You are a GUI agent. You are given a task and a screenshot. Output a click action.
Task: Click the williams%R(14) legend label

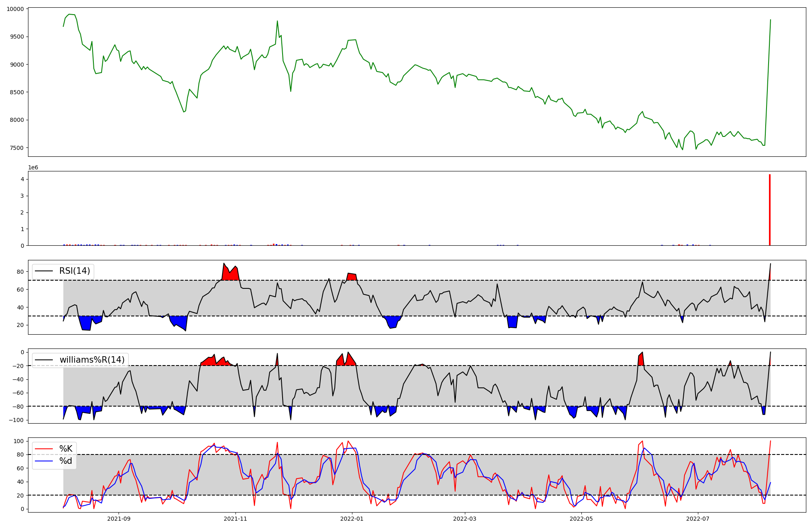pos(92,360)
